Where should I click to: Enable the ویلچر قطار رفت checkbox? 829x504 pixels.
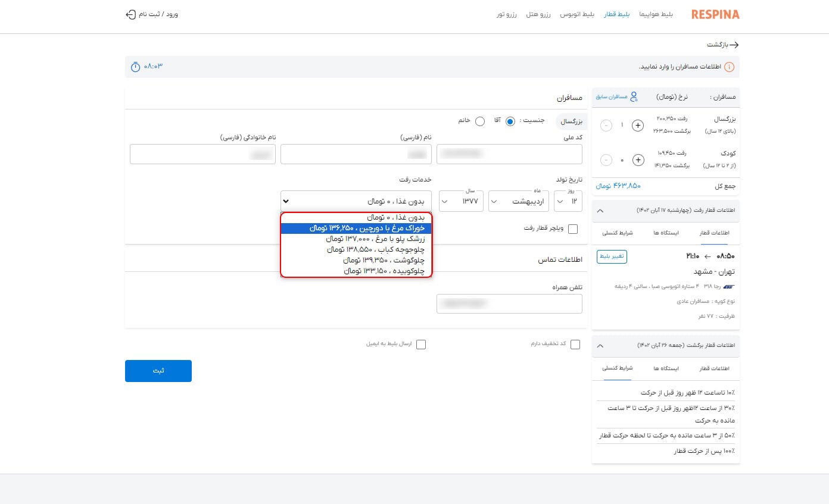coord(573,229)
